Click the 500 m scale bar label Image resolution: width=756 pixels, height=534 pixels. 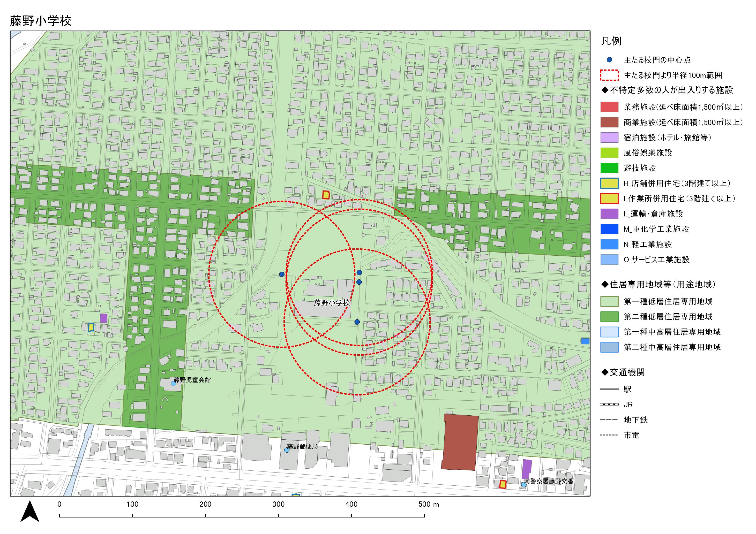pyautogui.click(x=428, y=504)
